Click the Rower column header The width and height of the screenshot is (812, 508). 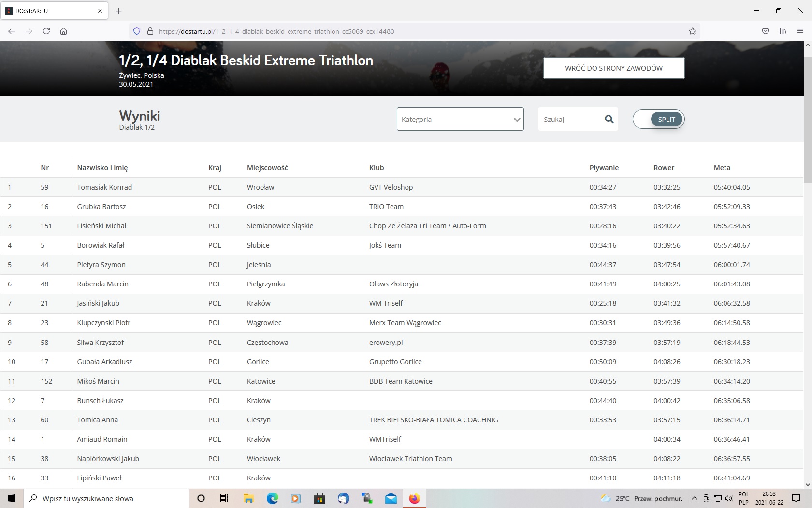point(664,168)
